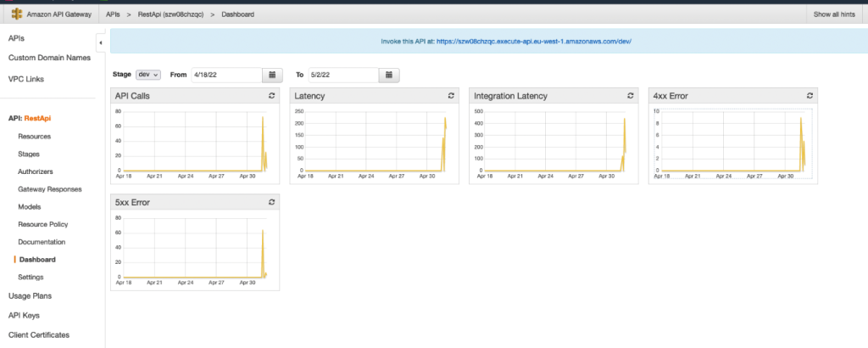This screenshot has width=868, height=348.
Task: Click the From date field 4/18/22
Action: tap(226, 75)
